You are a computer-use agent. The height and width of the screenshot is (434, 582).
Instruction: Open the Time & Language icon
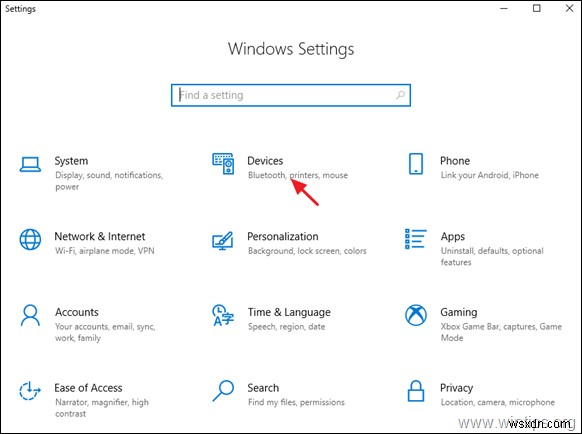[223, 316]
